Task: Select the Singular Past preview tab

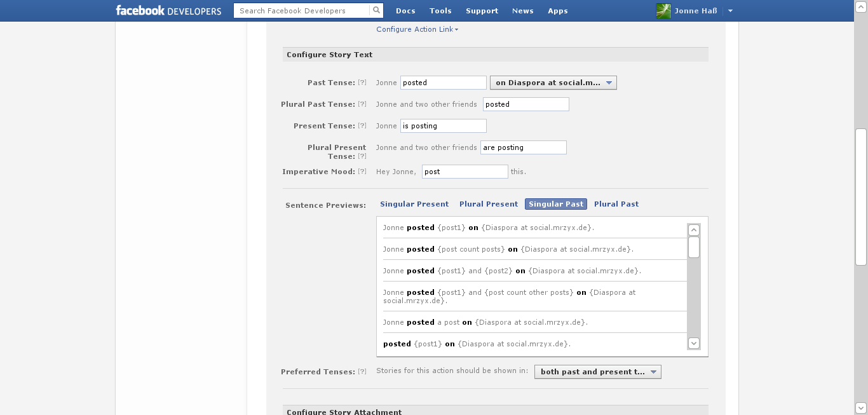Action: pyautogui.click(x=556, y=204)
